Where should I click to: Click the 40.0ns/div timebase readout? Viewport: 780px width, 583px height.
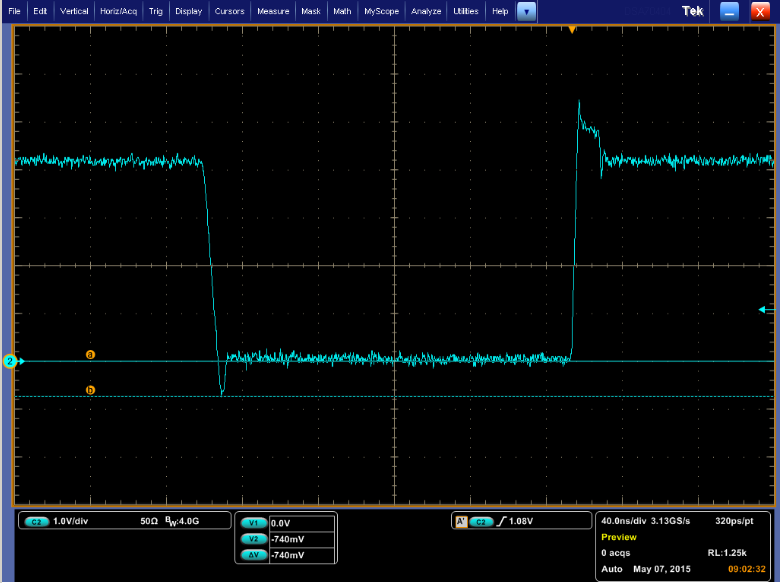click(623, 521)
